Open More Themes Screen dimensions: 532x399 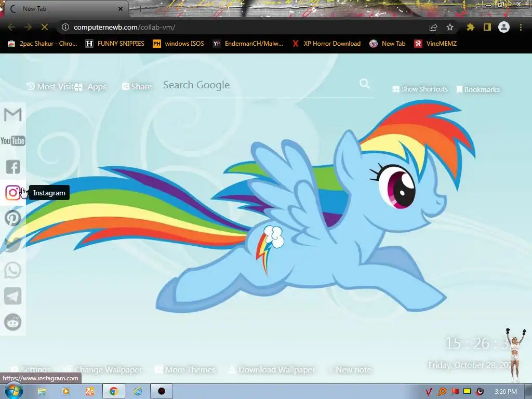(185, 369)
